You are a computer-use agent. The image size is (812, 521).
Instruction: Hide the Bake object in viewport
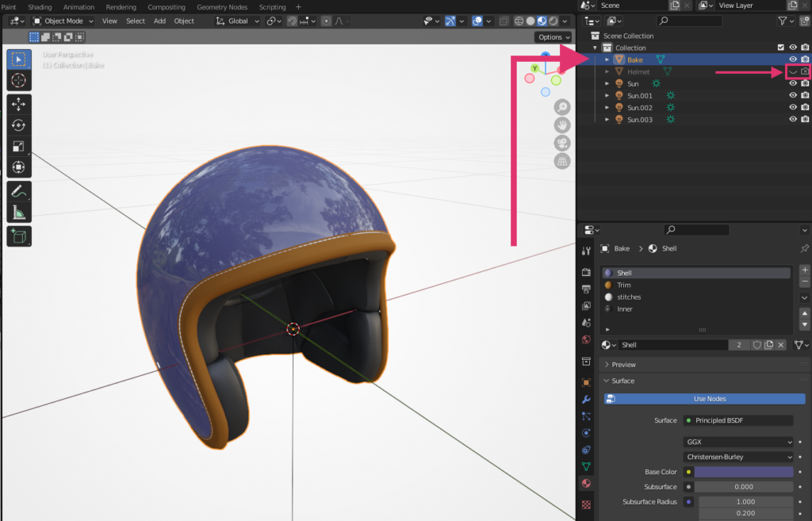click(x=793, y=59)
